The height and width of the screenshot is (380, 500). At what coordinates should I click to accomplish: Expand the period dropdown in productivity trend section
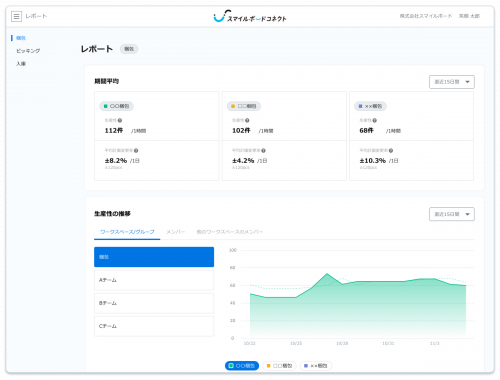pyautogui.click(x=452, y=214)
